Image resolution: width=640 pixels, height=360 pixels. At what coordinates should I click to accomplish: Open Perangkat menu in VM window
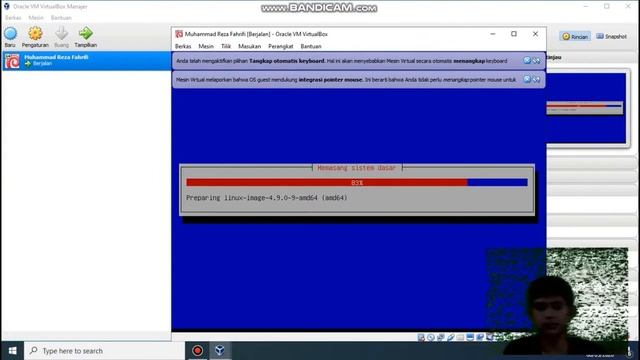[x=280, y=46]
